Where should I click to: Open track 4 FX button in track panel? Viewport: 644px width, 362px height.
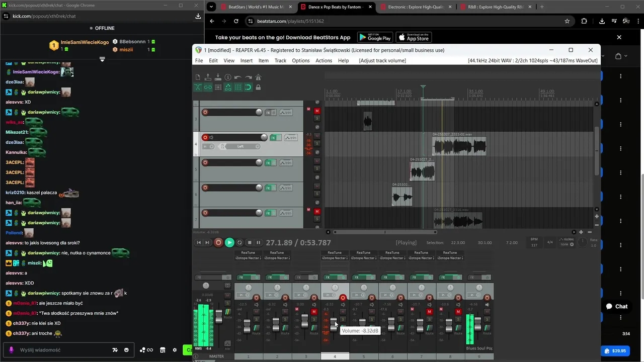click(273, 138)
